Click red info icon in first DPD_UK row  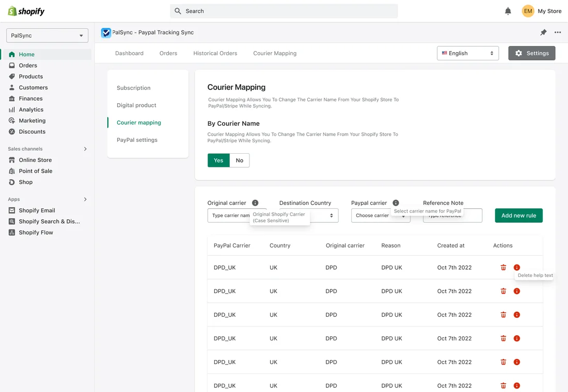517,268
